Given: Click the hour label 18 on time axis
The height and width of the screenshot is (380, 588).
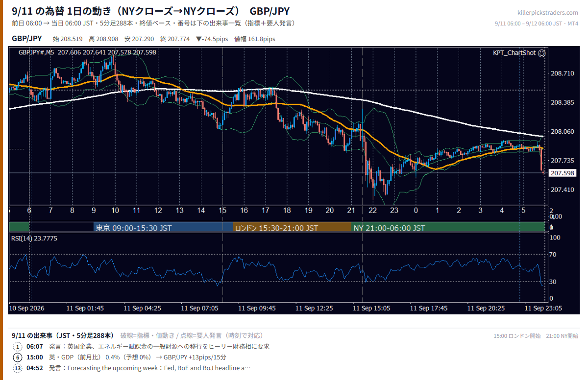Looking at the screenshot, I should pyautogui.click(x=287, y=211).
